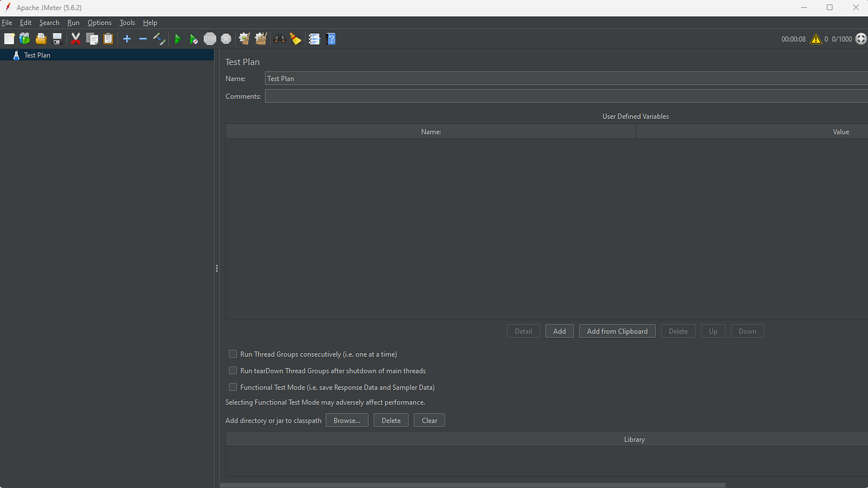Click Add from Clipboard button
This screenshot has height=488, width=868.
617,331
